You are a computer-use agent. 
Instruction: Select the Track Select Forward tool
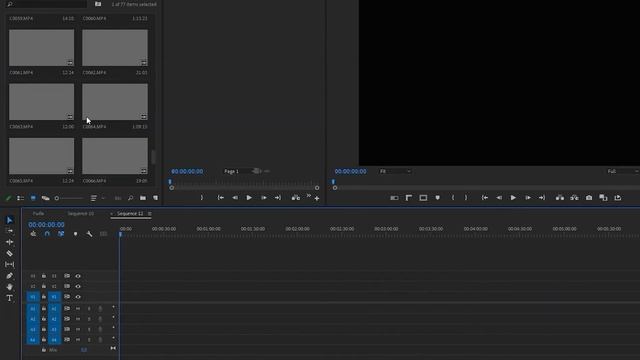click(x=9, y=231)
